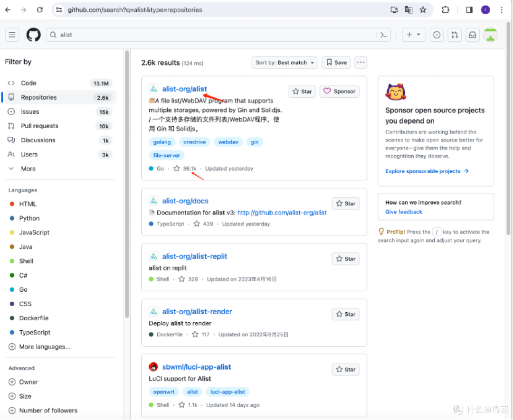Open the Pull requests icon in header
Screen dimensions: 513x420
pyautogui.click(x=455, y=35)
